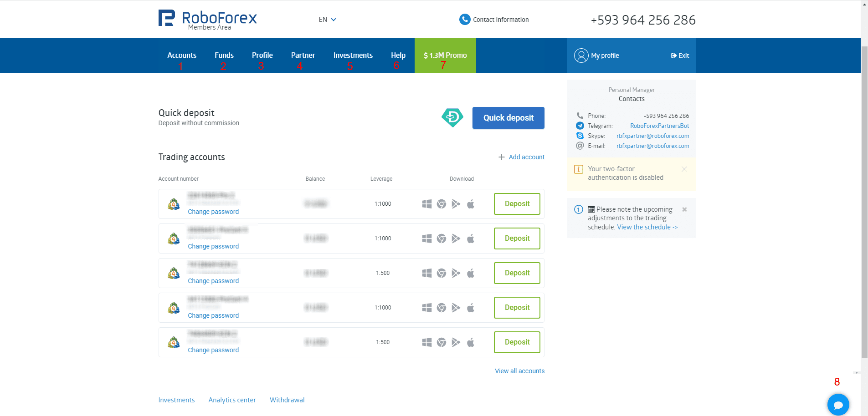Image resolution: width=868 pixels, height=416 pixels.
Task: Click Change password in second account row
Action: (x=213, y=246)
